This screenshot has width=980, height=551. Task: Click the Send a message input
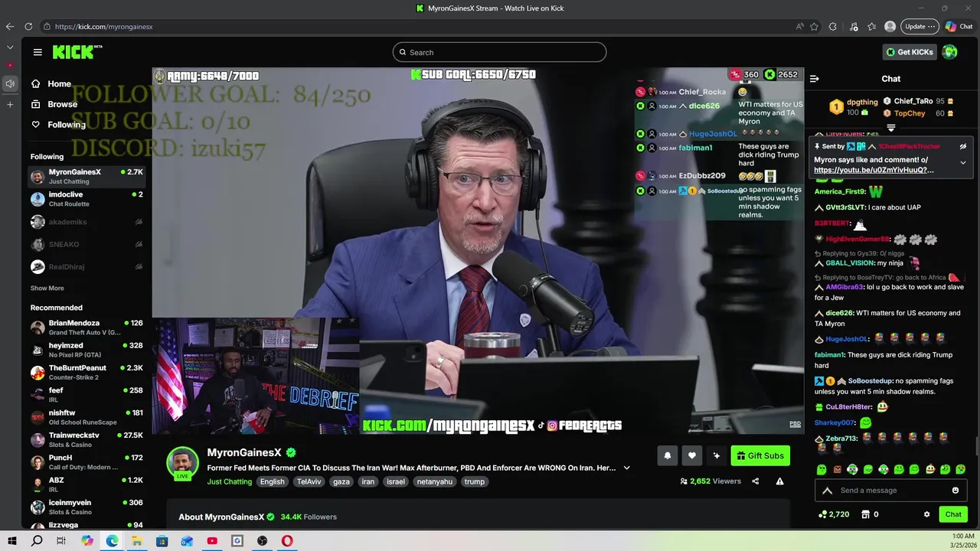pos(892,491)
